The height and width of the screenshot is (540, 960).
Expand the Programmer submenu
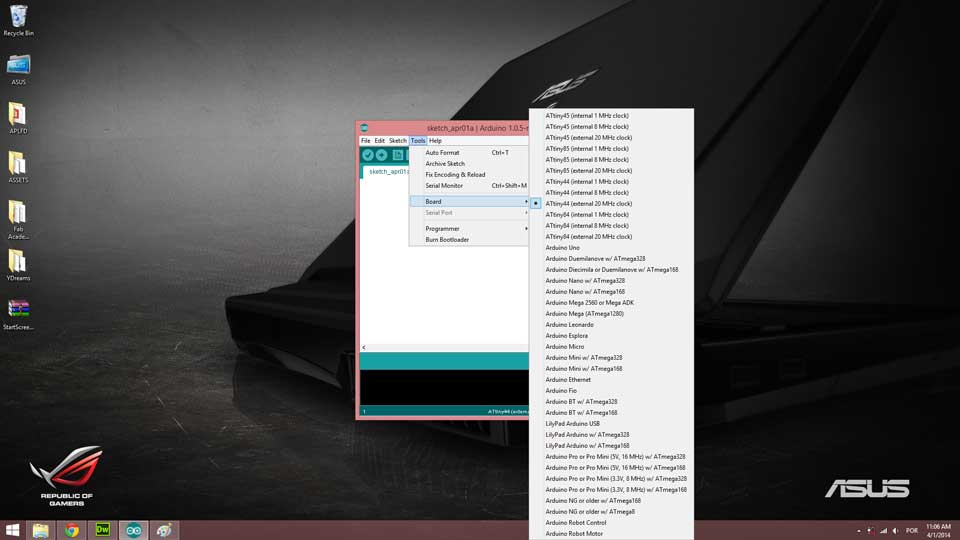(468, 228)
